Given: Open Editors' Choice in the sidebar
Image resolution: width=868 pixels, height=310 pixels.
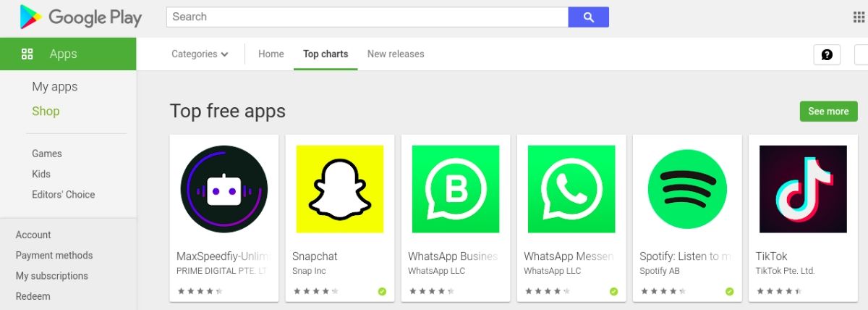Looking at the screenshot, I should 63,195.
